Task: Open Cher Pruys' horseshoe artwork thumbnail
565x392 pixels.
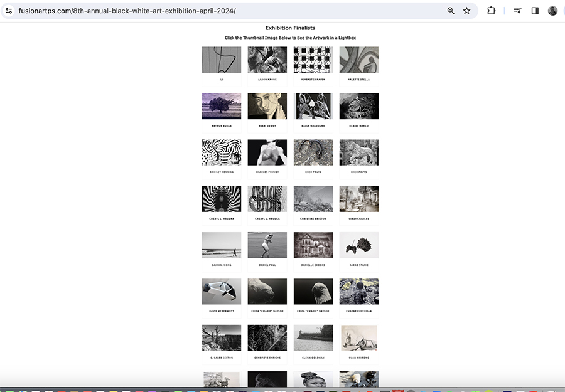Action: [x=313, y=152]
